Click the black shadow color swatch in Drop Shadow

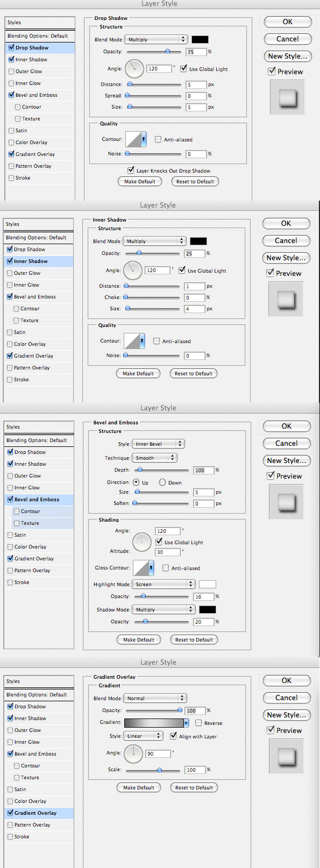click(x=200, y=39)
